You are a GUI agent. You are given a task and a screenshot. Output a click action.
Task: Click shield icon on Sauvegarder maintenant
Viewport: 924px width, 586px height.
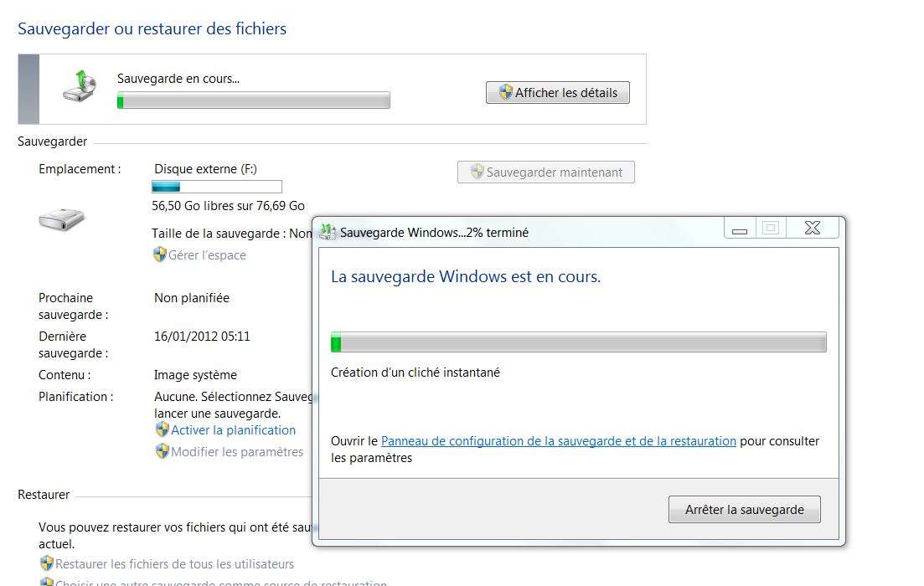pos(477,172)
